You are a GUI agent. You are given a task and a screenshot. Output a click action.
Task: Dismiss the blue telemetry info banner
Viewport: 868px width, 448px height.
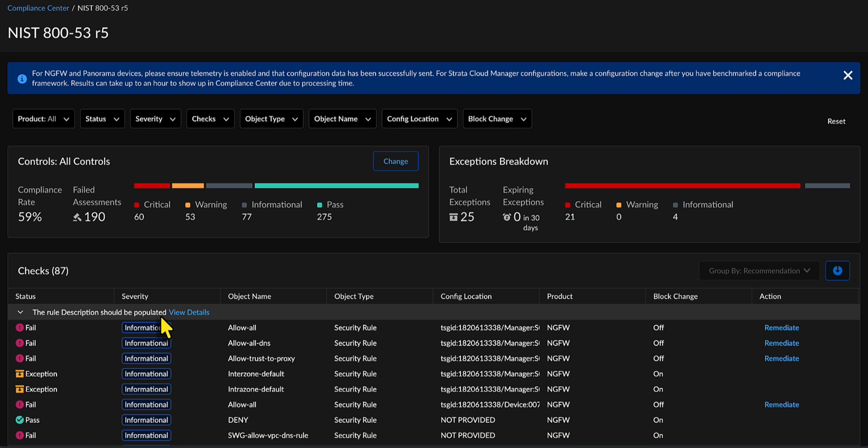[x=848, y=75]
